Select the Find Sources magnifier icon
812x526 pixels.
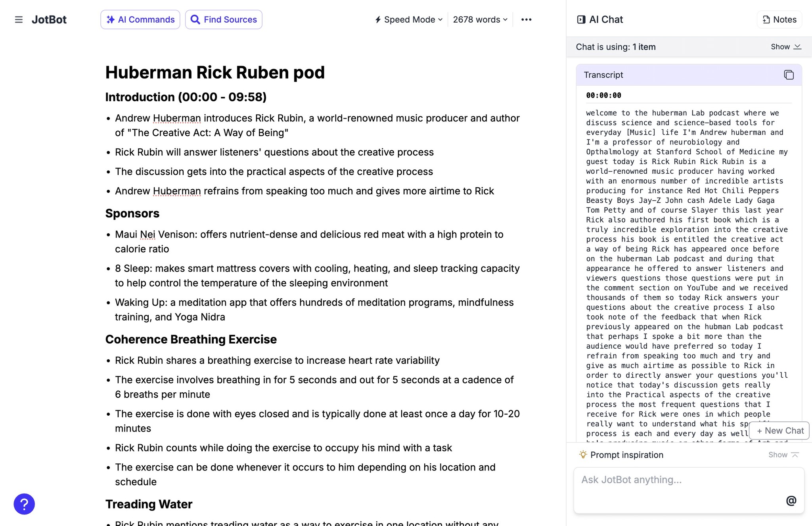pos(195,19)
